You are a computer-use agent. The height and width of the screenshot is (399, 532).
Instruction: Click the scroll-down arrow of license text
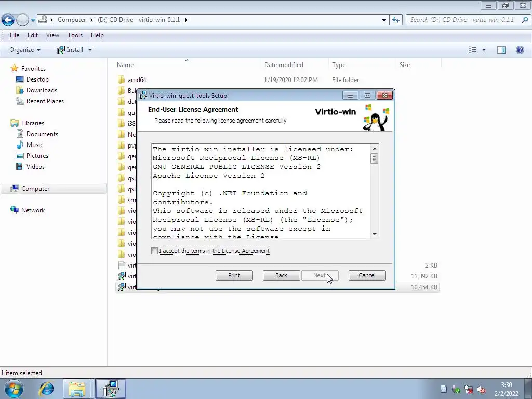coord(375,234)
